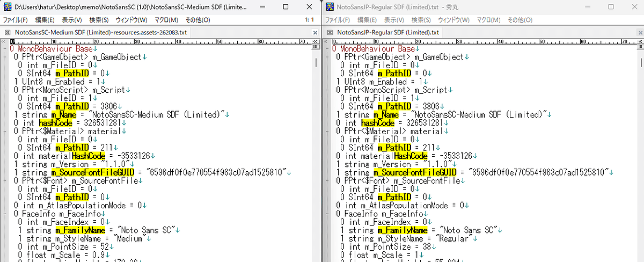Collapse MonoBehaviour Base fold marker in right window
Viewport: 644px width, 262px height.
327,49
